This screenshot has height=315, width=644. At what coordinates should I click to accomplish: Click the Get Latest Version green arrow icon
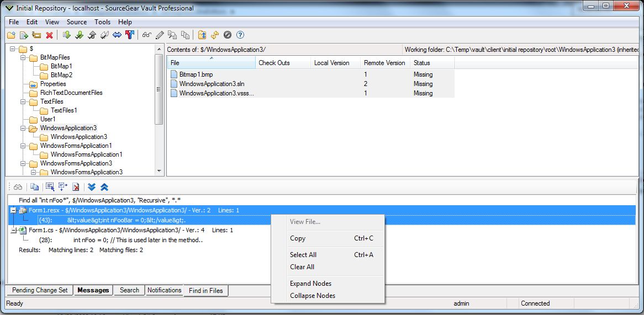tap(66, 35)
